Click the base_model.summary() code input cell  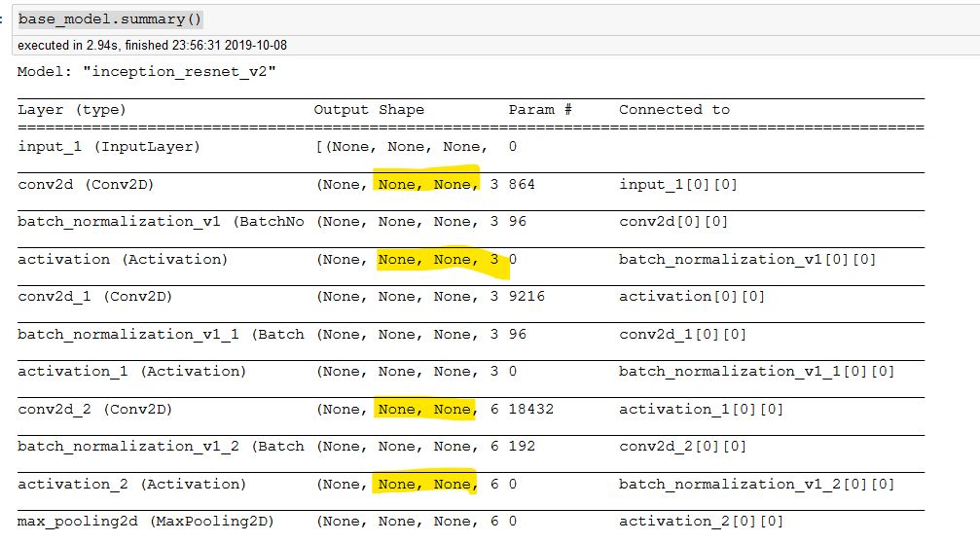point(495,19)
